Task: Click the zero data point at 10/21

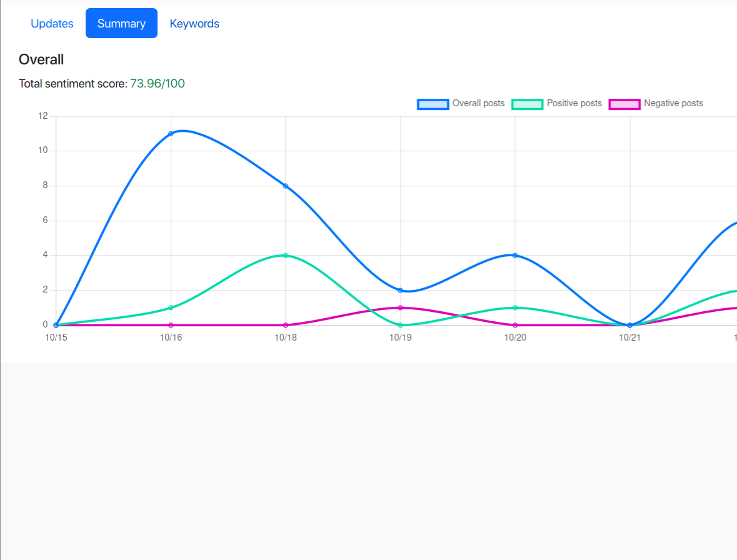Action: (629, 324)
